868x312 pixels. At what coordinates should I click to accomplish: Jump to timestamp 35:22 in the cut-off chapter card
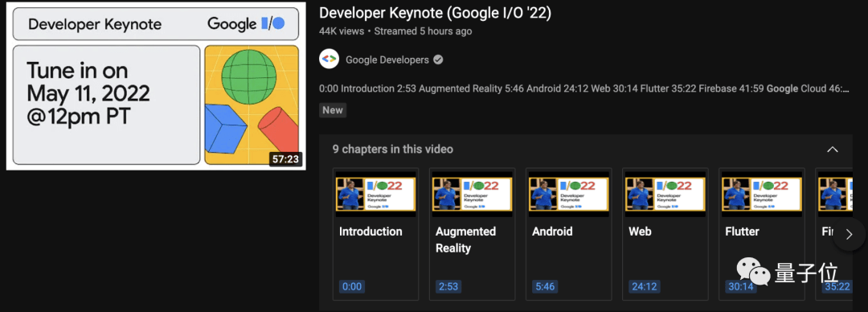837,286
